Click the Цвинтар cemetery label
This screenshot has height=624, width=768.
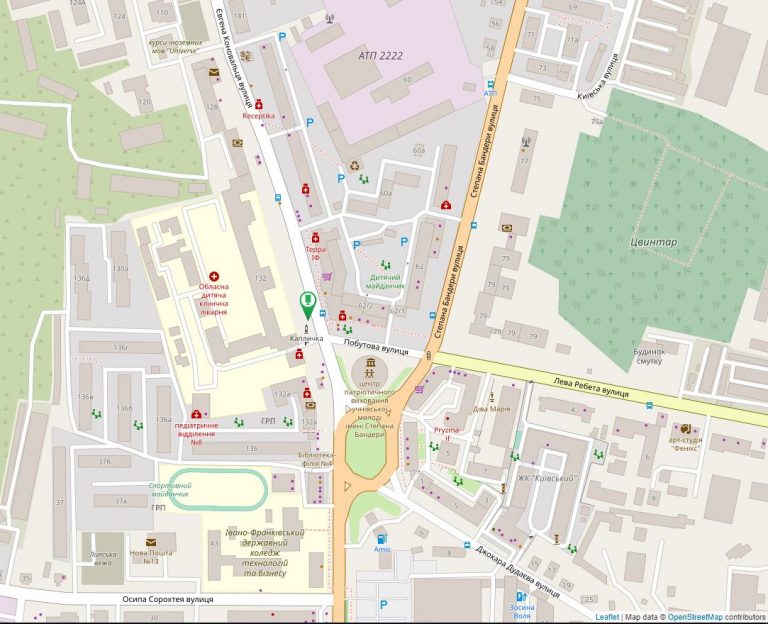[652, 242]
